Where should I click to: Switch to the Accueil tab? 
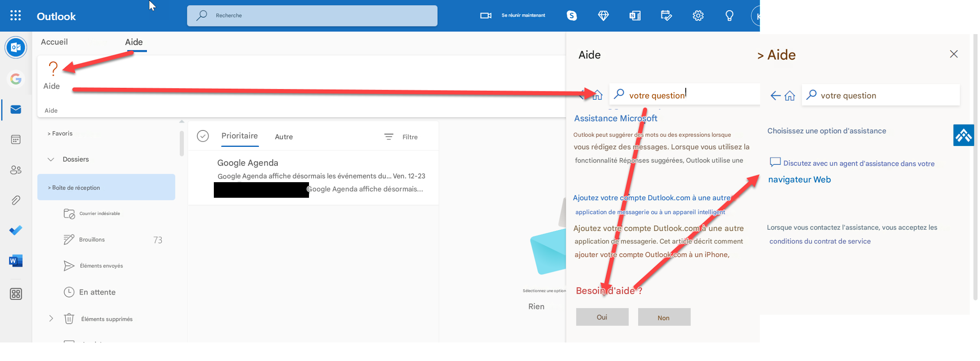[54, 42]
